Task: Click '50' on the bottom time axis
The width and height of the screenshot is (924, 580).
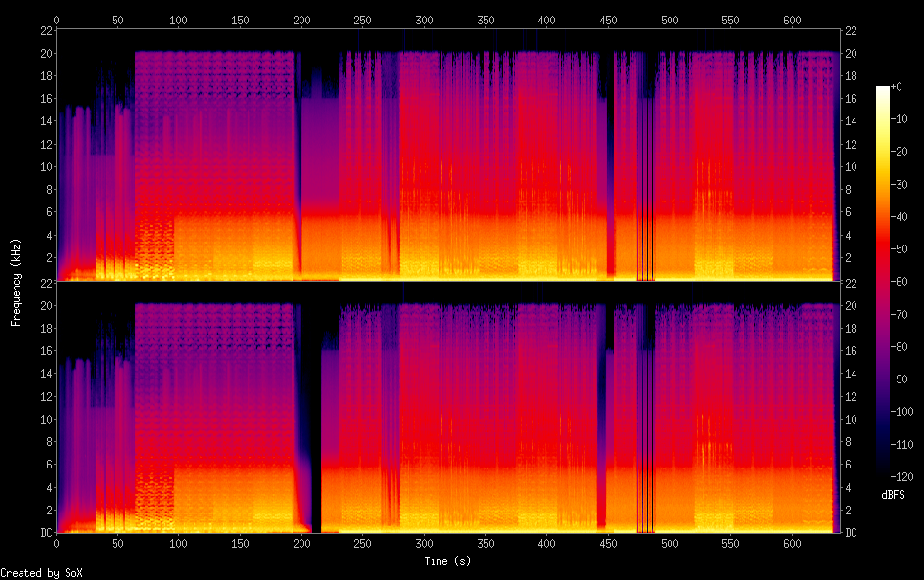Action: (x=117, y=544)
